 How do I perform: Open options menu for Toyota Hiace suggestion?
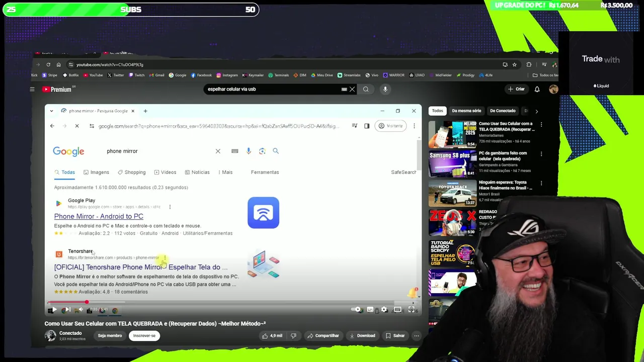pos(541,184)
